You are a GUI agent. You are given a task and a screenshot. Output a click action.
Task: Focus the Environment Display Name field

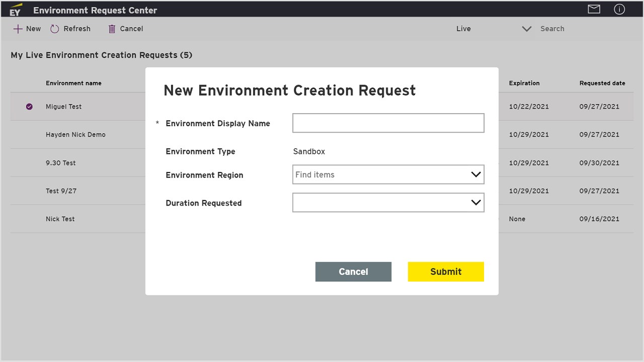pos(388,123)
